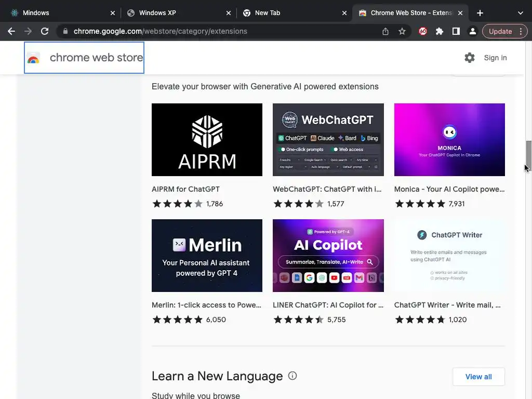Image resolution: width=532 pixels, height=399 pixels.
Task: Click LINER ChatGPT: AI Copilot title
Action: tap(328, 305)
